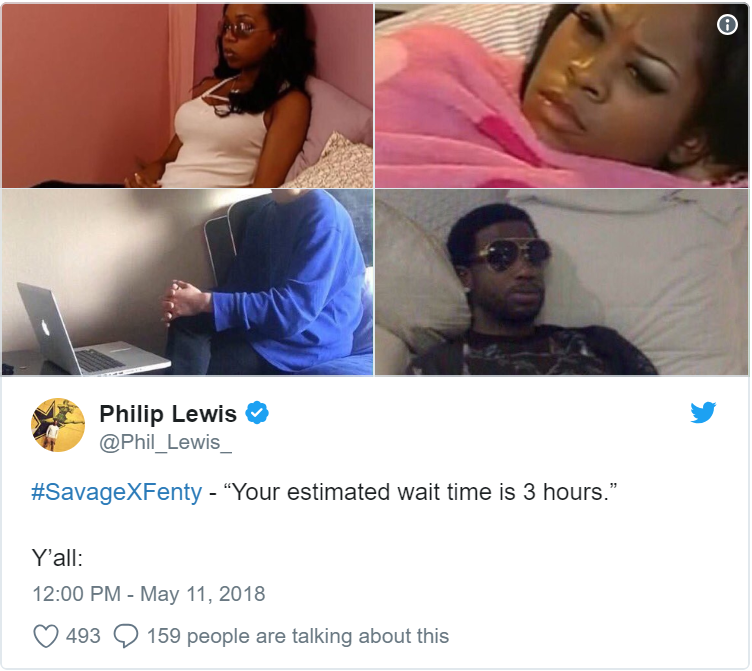The height and width of the screenshot is (671, 752).
Task: Click the Apple logo on the laptop photo
Action: pos(45,328)
